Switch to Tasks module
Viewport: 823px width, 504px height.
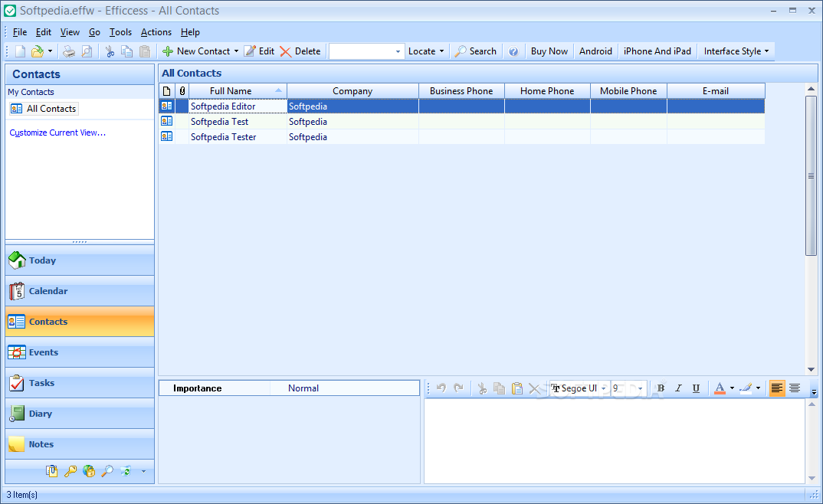(80, 383)
